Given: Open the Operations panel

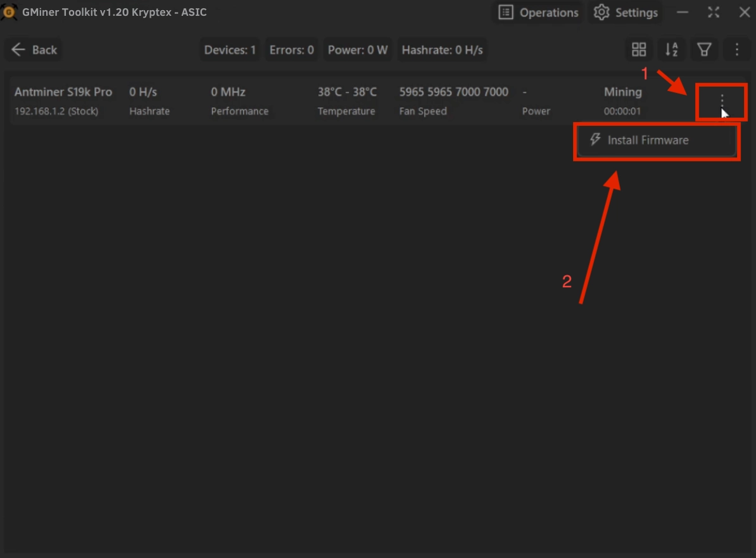Looking at the screenshot, I should point(538,13).
